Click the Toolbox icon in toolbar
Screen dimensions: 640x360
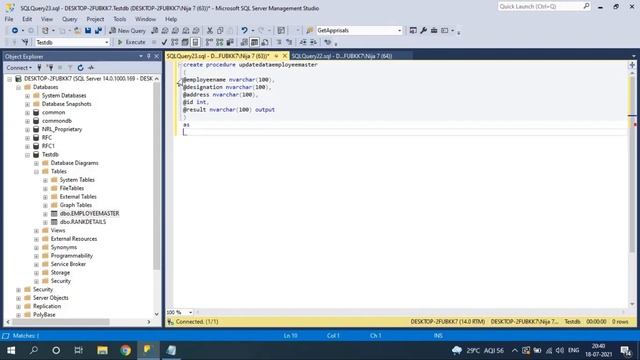pos(434,31)
